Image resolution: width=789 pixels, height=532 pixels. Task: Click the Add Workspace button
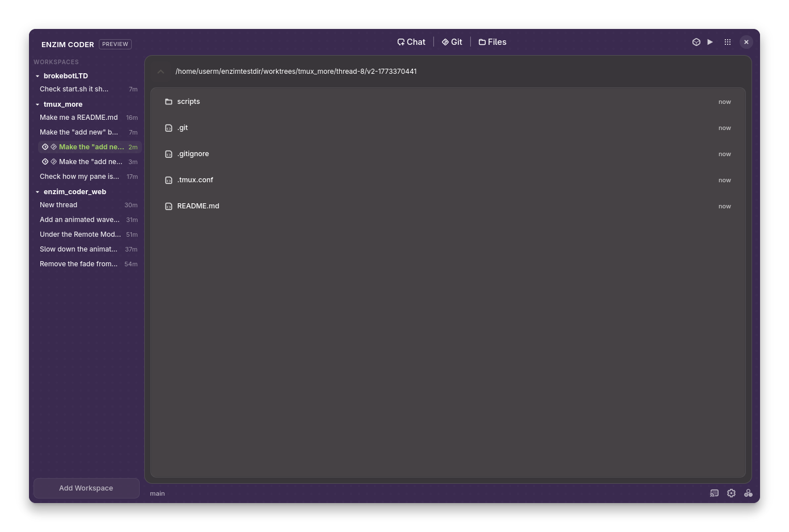click(86, 488)
